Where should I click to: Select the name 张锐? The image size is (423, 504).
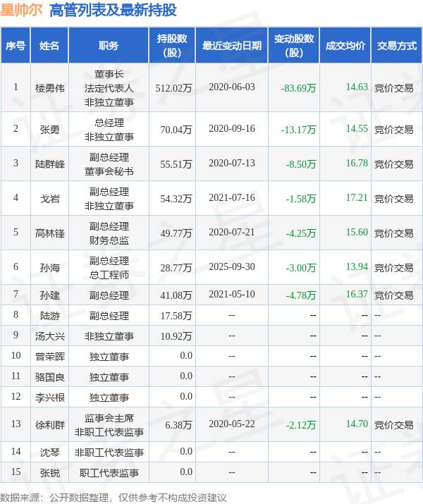(50, 473)
